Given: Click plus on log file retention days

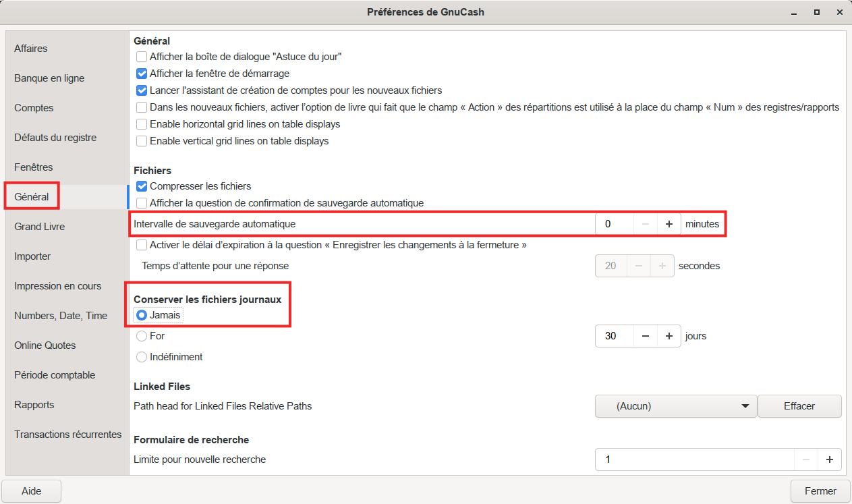Looking at the screenshot, I should point(669,336).
